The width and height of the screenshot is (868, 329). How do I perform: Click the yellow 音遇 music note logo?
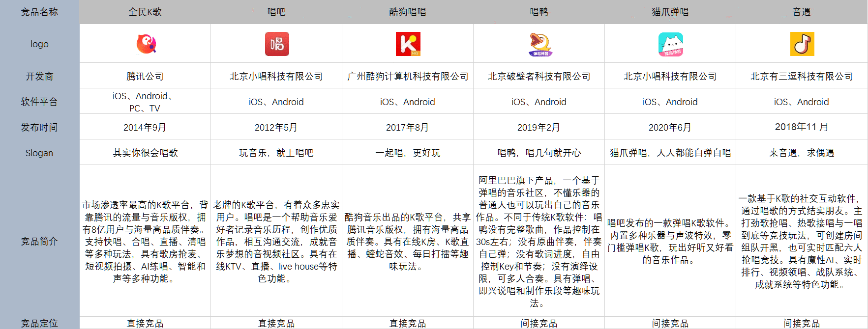[x=802, y=44]
